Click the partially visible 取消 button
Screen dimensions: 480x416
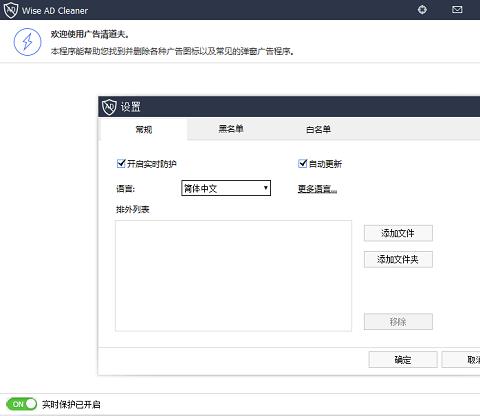[x=461, y=360]
